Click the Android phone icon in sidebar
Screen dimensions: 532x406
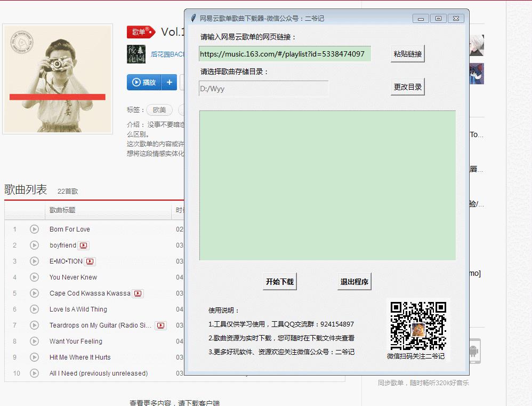point(475,351)
